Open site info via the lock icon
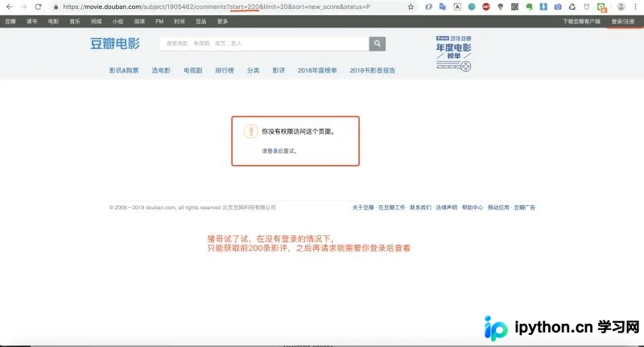 click(x=56, y=7)
